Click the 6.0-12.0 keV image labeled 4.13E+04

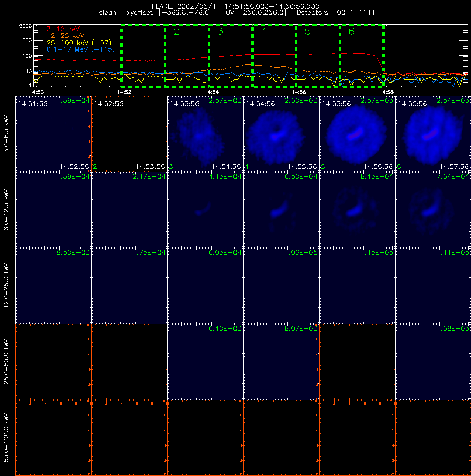click(205, 210)
